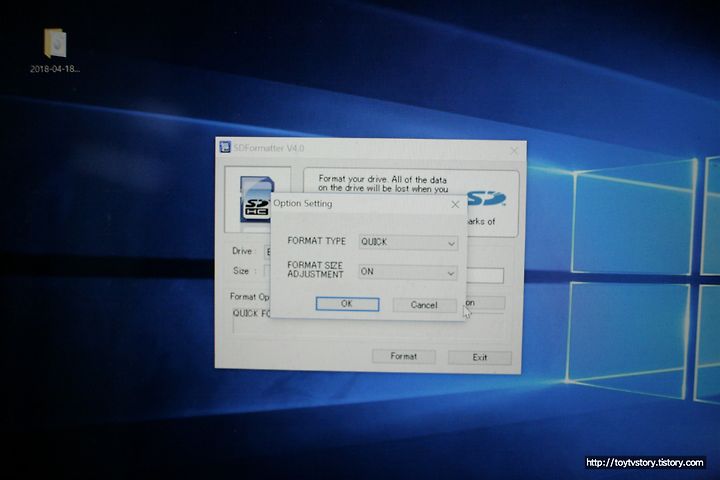Click the SDFormatter title bar app icon
This screenshot has width=720, height=480.
225,147
